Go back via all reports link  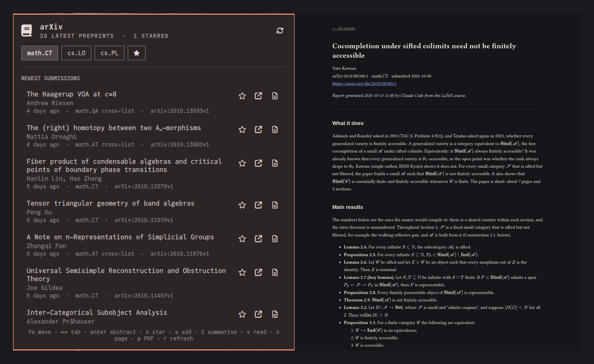[343, 28]
